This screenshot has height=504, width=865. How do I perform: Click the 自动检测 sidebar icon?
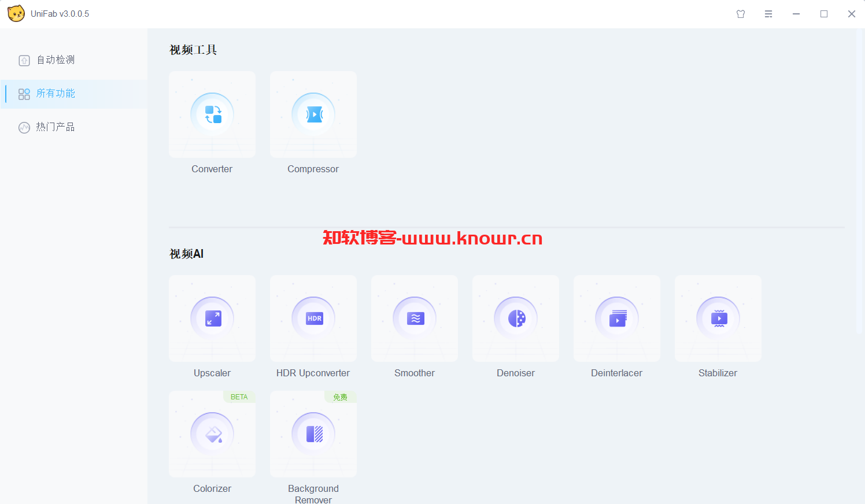[x=24, y=60]
